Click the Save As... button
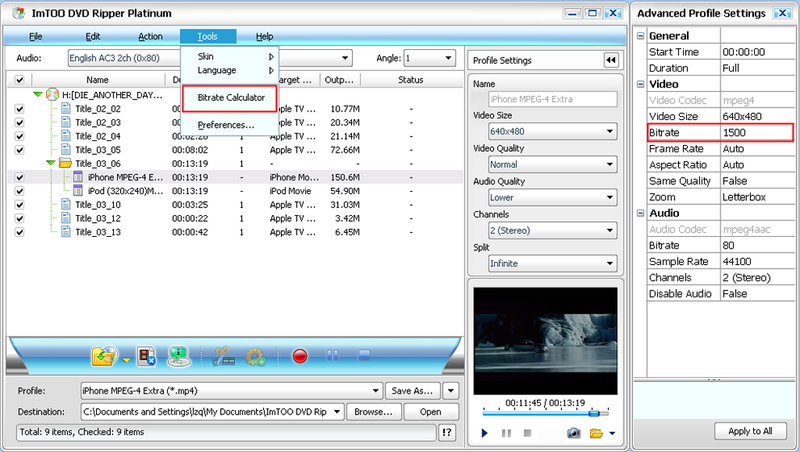The width and height of the screenshot is (800, 452). pyautogui.click(x=412, y=391)
